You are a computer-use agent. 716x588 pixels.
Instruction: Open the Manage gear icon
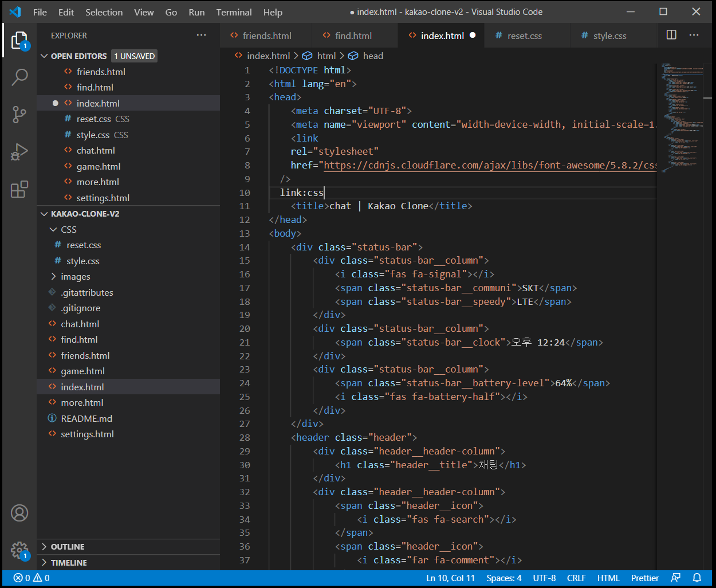[19, 551]
